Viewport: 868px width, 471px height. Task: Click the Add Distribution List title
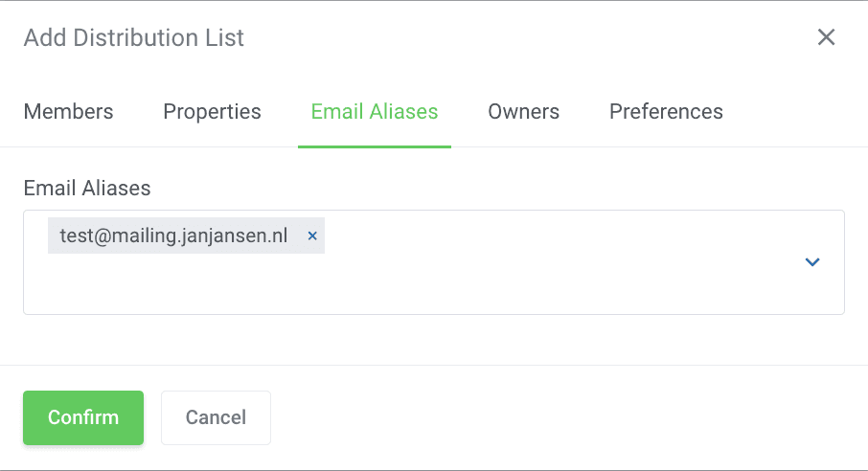(134, 38)
